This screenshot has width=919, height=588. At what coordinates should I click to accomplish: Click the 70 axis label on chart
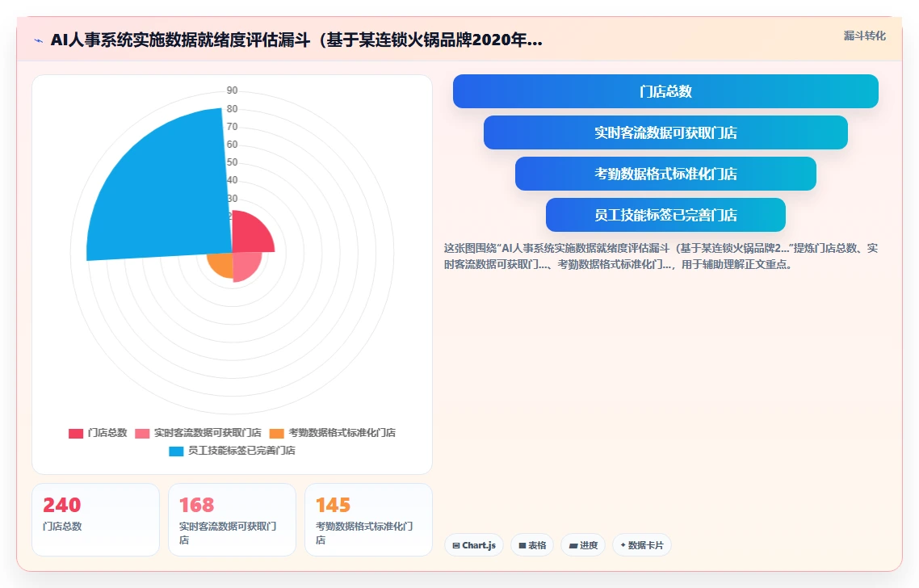(x=232, y=127)
